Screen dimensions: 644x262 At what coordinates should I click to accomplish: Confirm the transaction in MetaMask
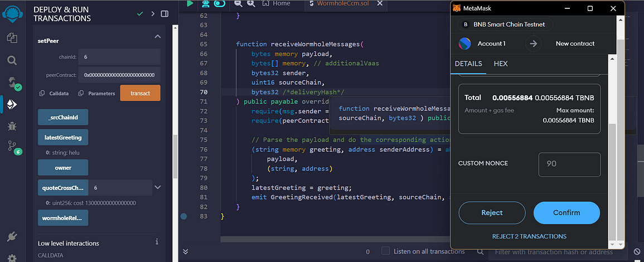click(x=566, y=213)
